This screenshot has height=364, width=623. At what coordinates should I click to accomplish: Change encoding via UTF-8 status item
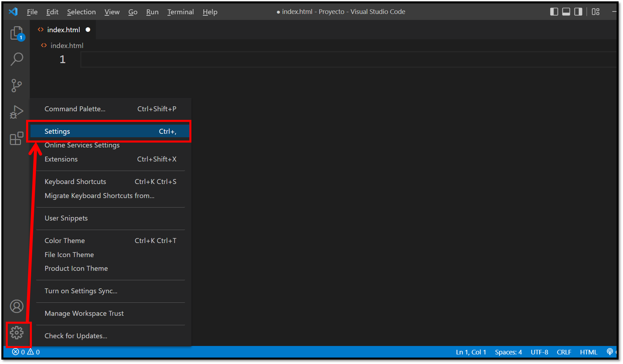(x=539, y=352)
